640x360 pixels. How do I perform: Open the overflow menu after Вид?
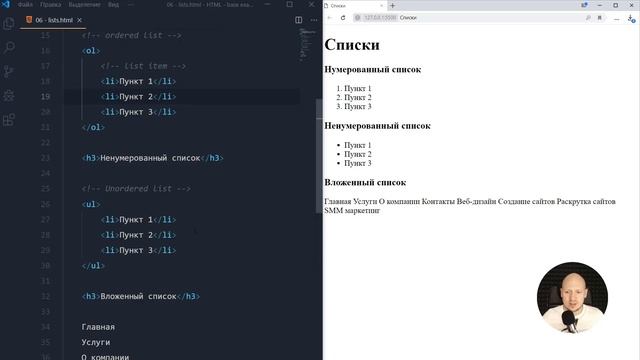(131, 4)
